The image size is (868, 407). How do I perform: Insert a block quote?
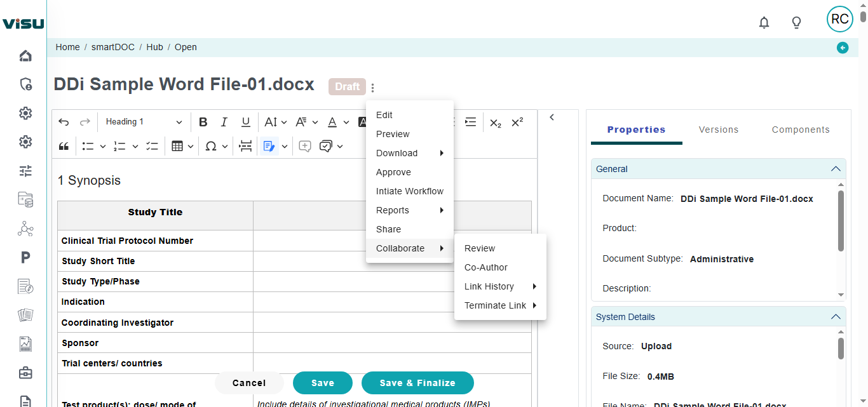(x=64, y=146)
